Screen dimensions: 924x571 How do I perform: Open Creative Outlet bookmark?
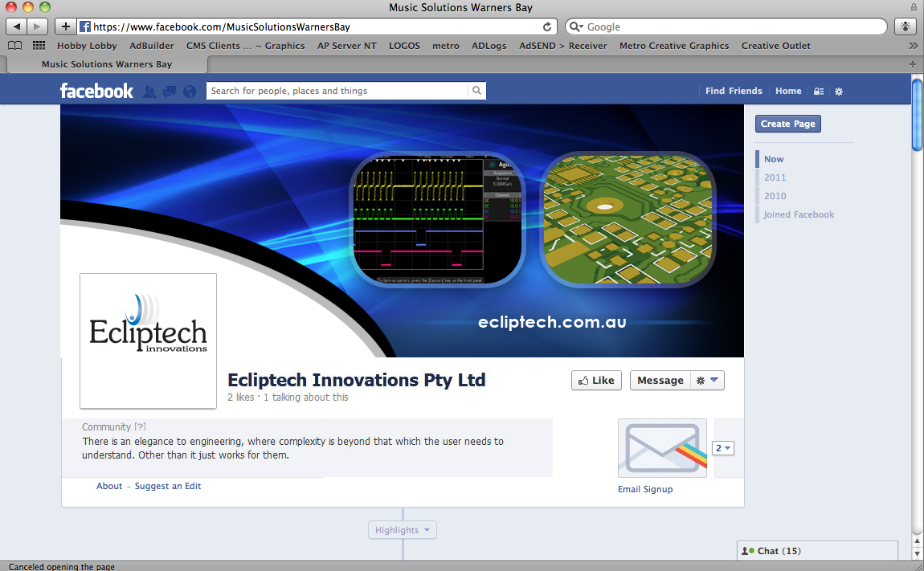click(x=775, y=45)
